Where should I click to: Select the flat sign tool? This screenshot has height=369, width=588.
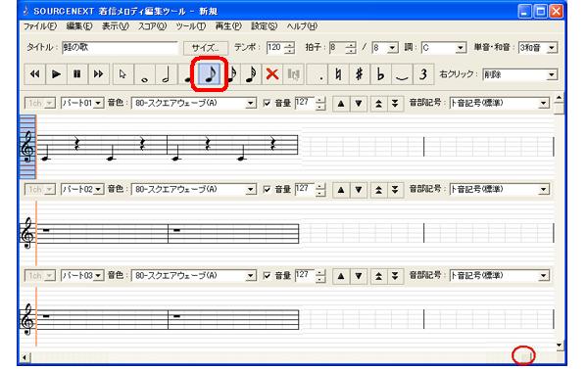[x=380, y=74]
